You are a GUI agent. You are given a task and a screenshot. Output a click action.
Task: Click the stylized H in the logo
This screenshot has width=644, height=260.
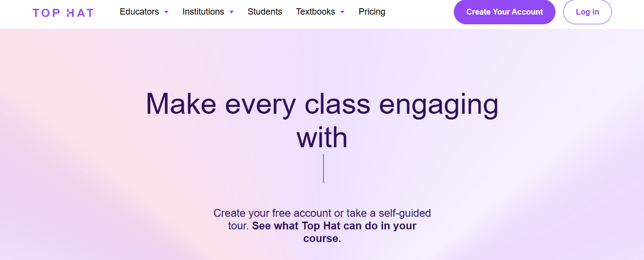click(71, 13)
